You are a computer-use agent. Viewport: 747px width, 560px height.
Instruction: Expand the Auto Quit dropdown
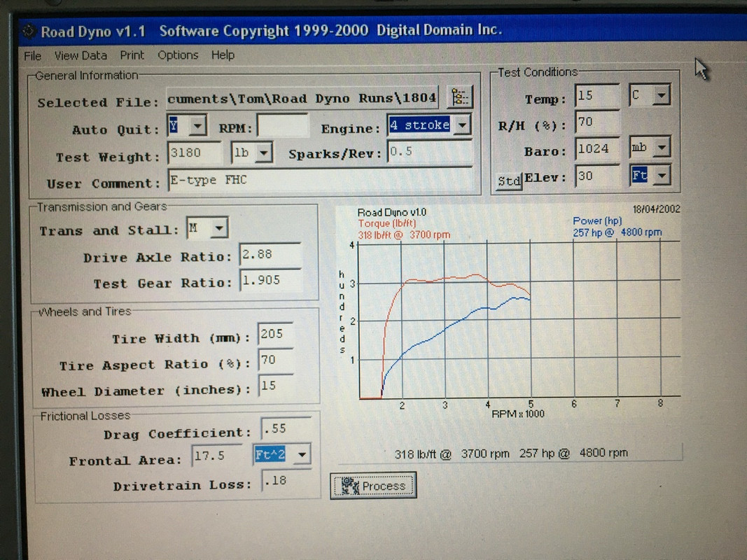point(197,126)
